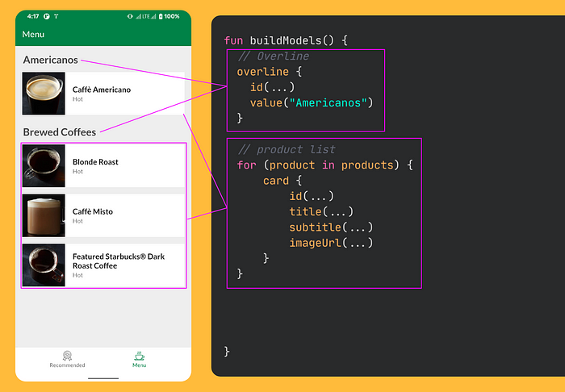Click the 'overline {' code line
This screenshot has width=565, height=392.
pos(269,72)
